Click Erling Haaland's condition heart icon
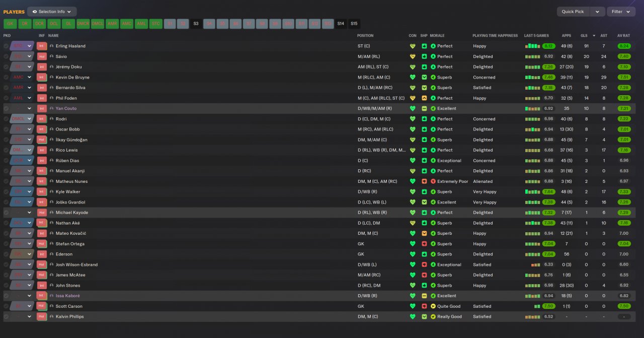This screenshot has width=644, height=338. point(413,46)
